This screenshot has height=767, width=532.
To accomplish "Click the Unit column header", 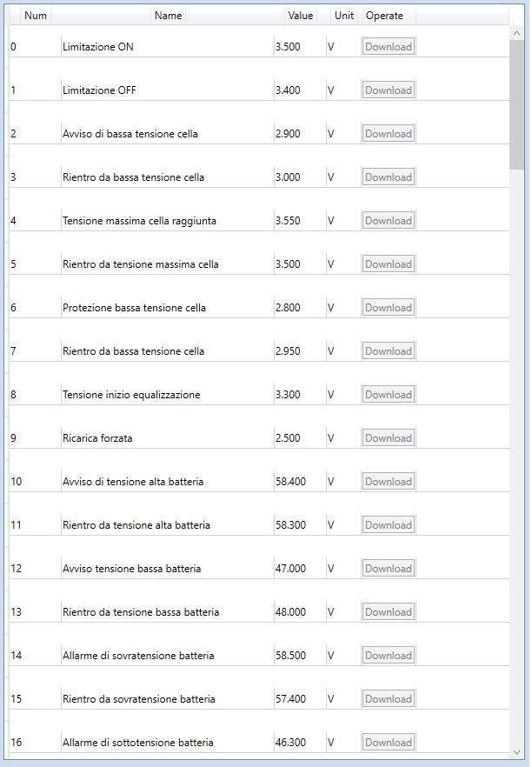I will 344,16.
